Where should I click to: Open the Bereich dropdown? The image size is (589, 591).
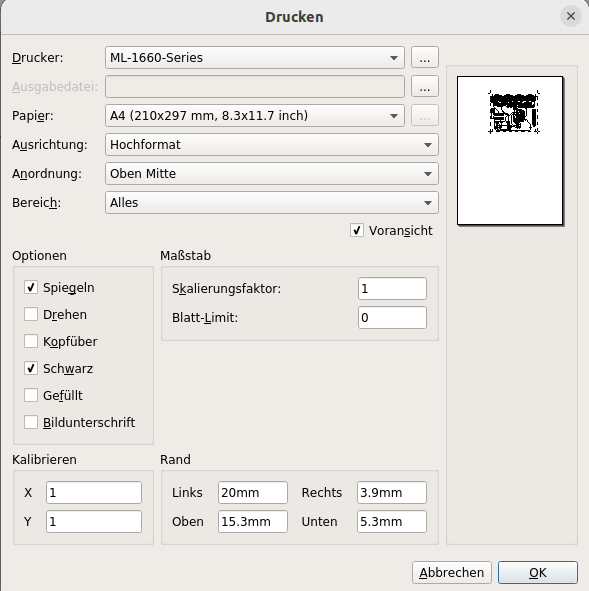tap(272, 203)
